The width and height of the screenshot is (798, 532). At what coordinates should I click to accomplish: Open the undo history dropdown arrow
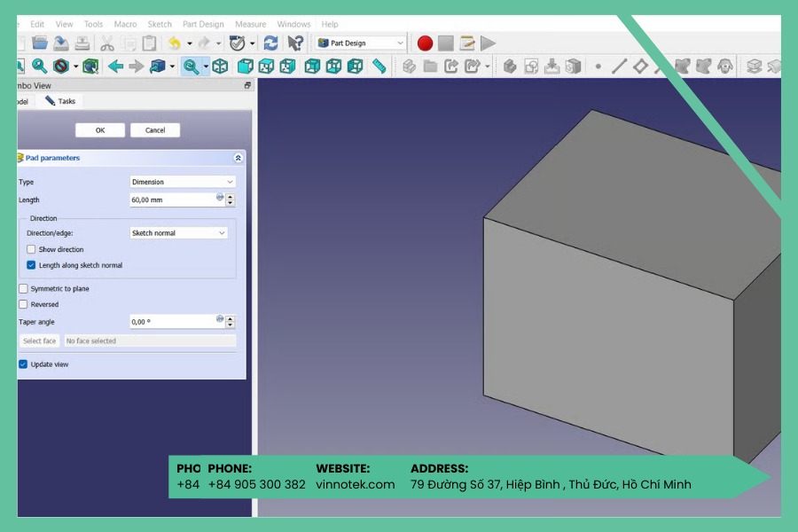pos(190,43)
